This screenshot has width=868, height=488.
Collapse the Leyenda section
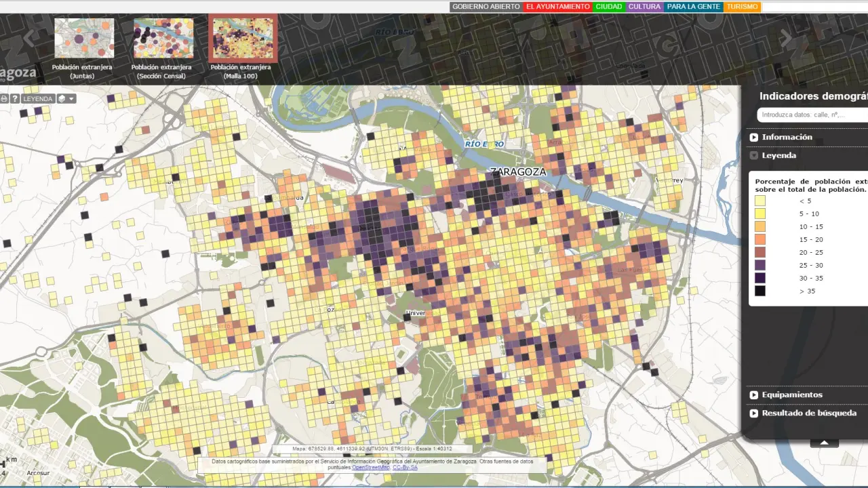click(x=778, y=155)
